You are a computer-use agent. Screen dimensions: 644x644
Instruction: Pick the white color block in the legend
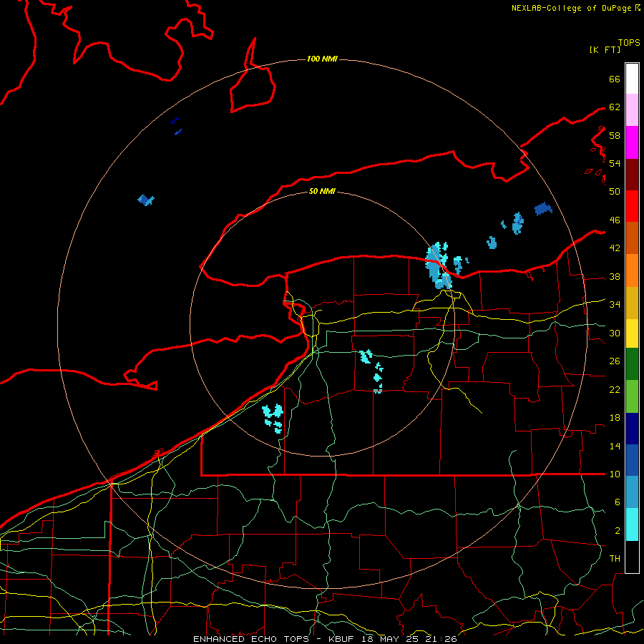(632, 79)
